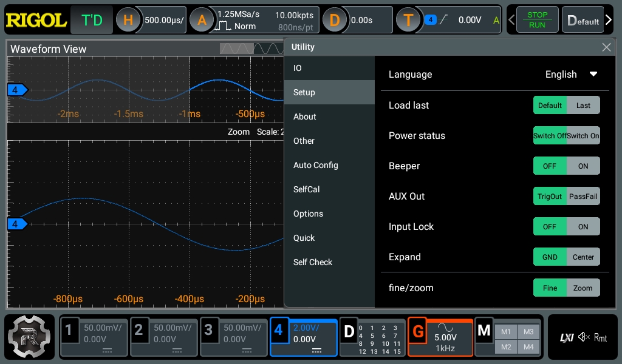Click the Default button
The image size is (622, 364).
[583, 20]
